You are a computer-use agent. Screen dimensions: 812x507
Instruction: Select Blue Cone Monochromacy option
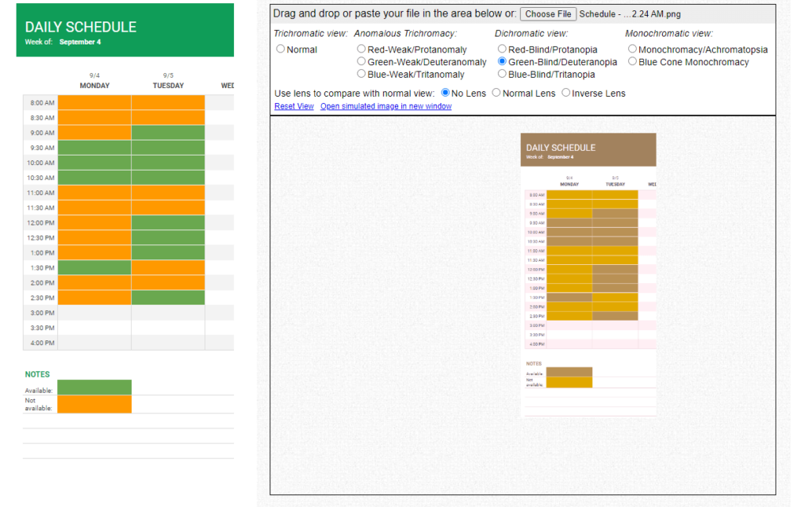(x=632, y=62)
